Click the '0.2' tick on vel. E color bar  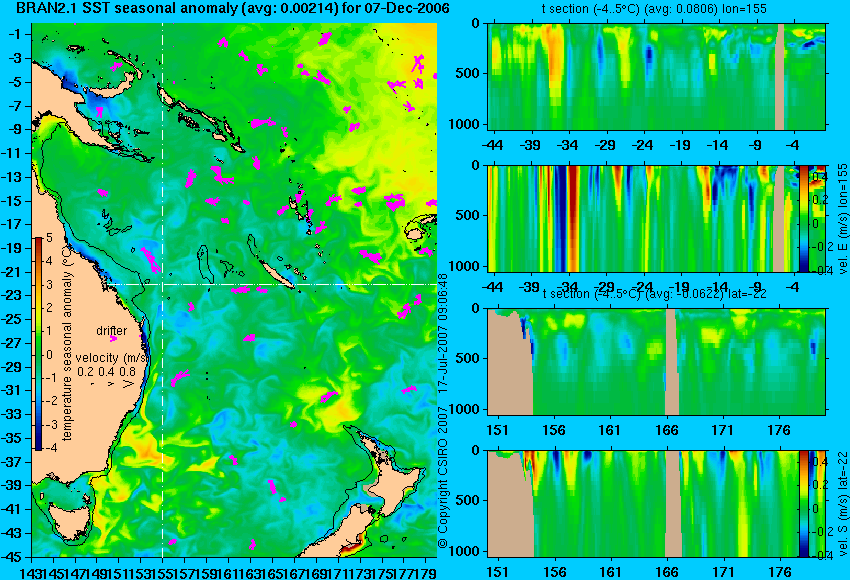point(819,200)
